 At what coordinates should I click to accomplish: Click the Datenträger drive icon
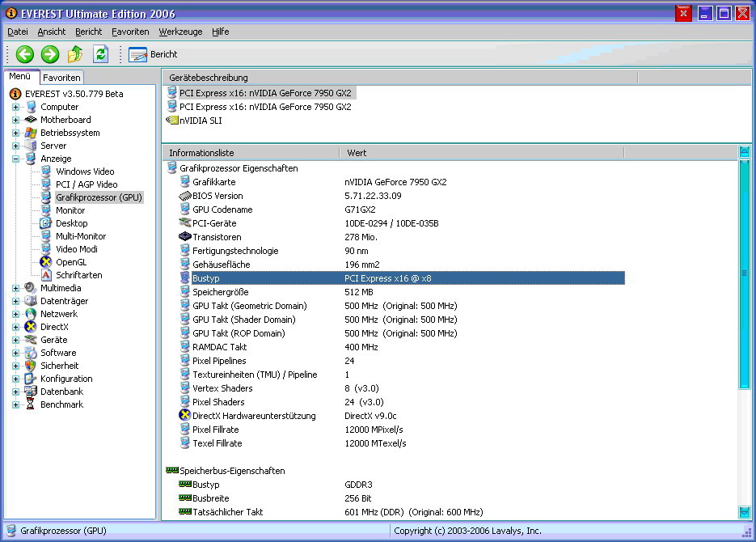(31, 301)
